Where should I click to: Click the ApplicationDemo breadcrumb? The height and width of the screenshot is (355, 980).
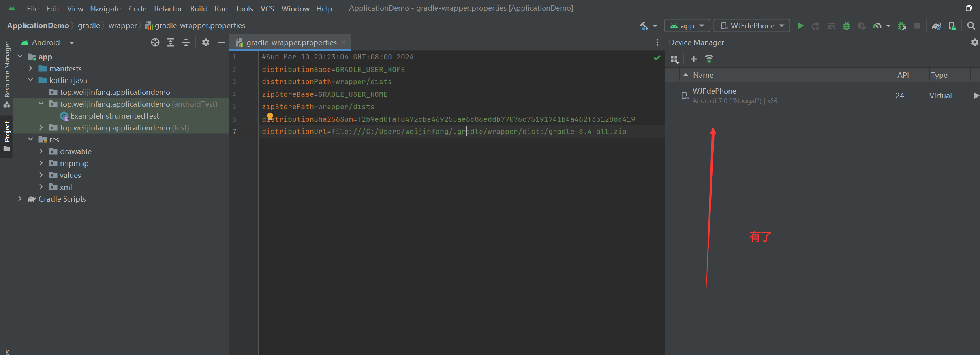[38, 26]
